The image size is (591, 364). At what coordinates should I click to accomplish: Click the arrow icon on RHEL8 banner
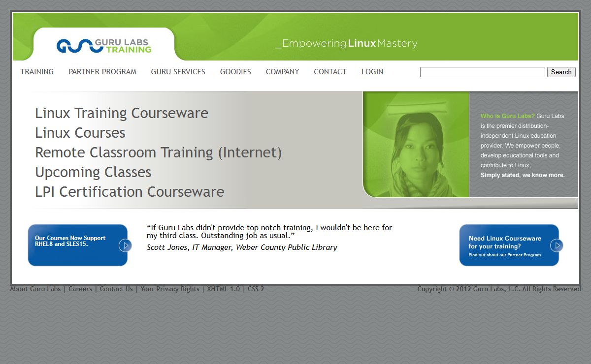pos(125,245)
